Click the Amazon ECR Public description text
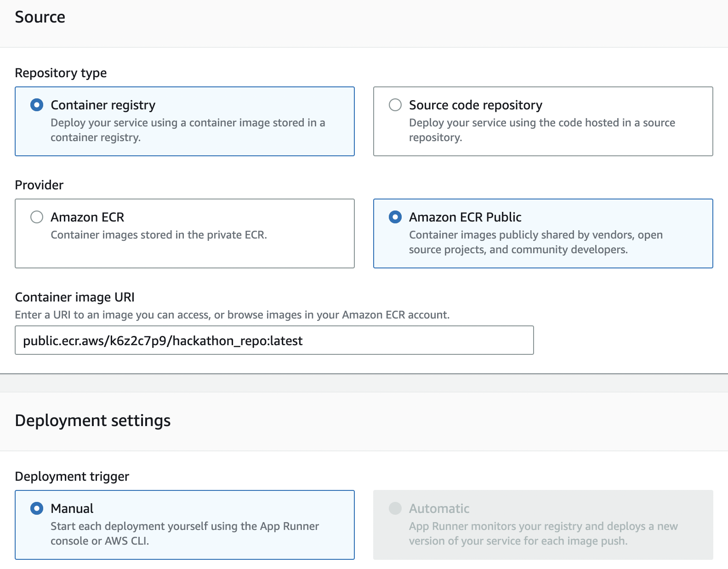The width and height of the screenshot is (728, 569). point(535,242)
